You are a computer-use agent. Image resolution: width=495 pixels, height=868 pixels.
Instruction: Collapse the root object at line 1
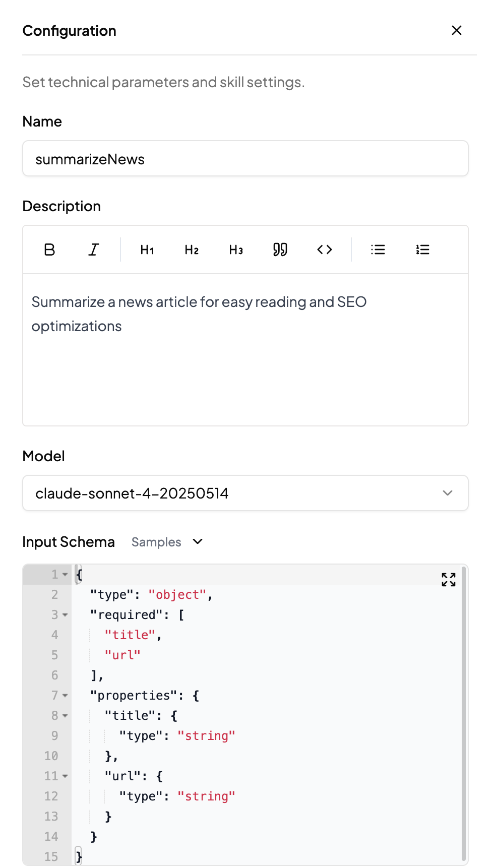click(65, 575)
